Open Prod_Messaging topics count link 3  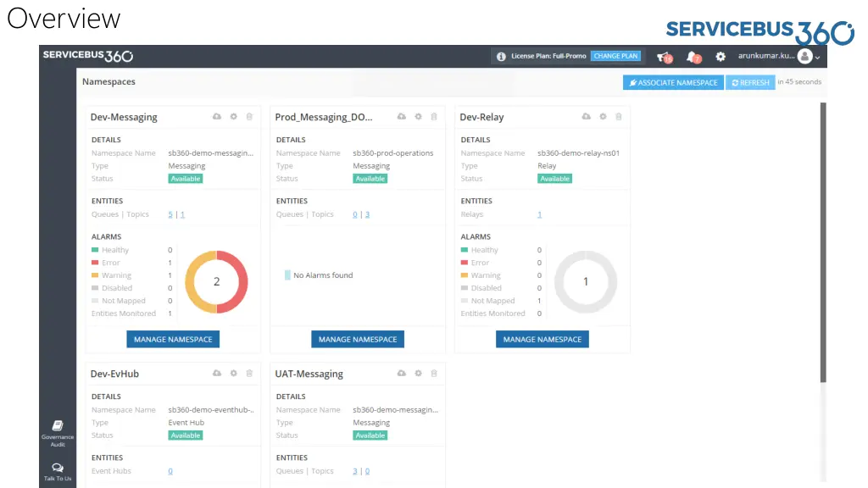(367, 214)
